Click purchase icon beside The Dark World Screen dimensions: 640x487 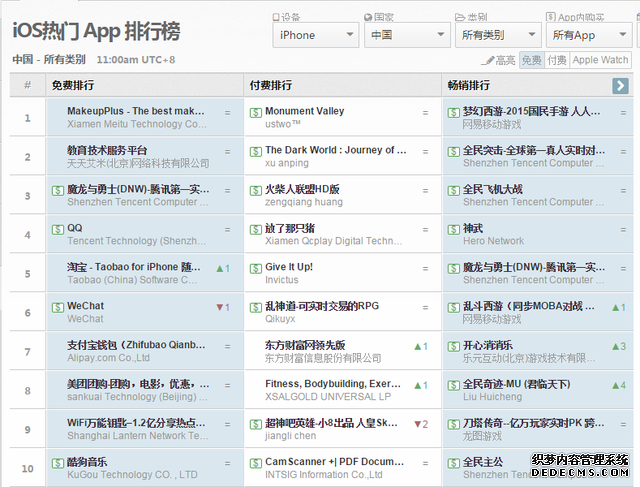pos(256,152)
